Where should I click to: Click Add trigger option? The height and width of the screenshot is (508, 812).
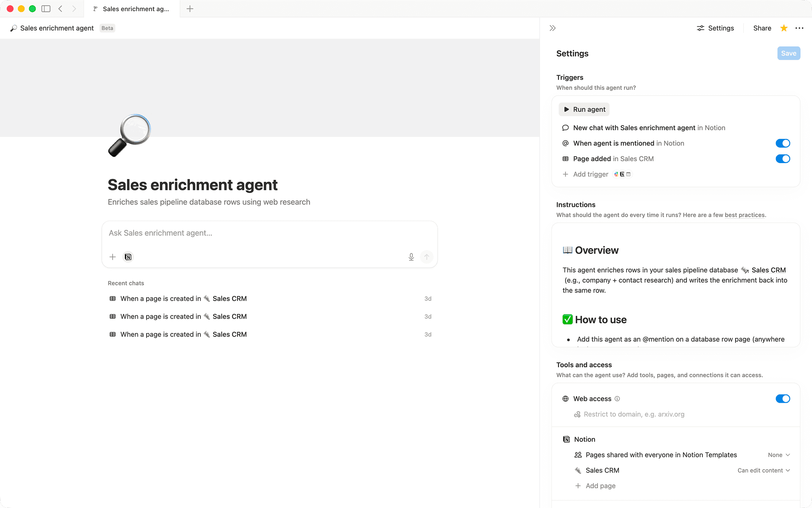click(x=590, y=174)
